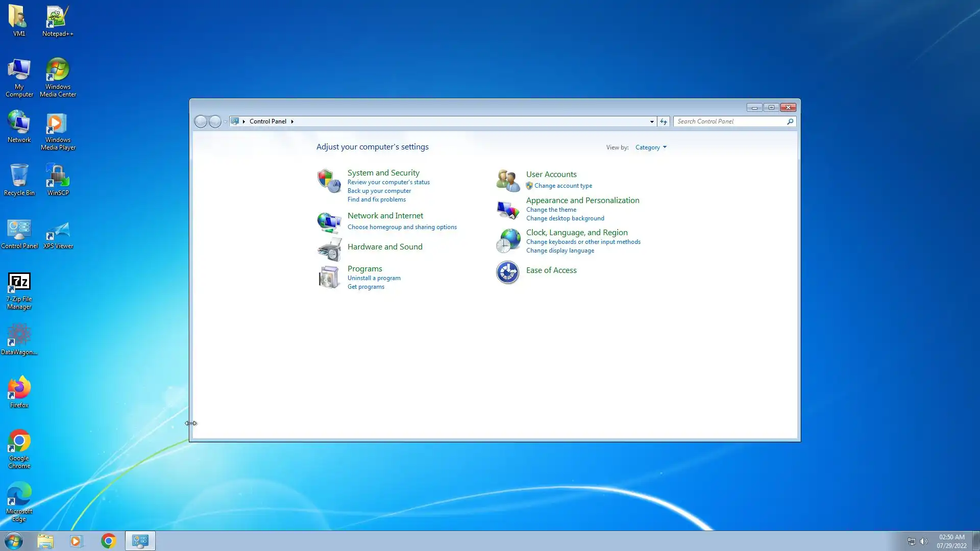This screenshot has height=551, width=980.
Task: Open the Change desktop background link
Action: tap(565, 218)
